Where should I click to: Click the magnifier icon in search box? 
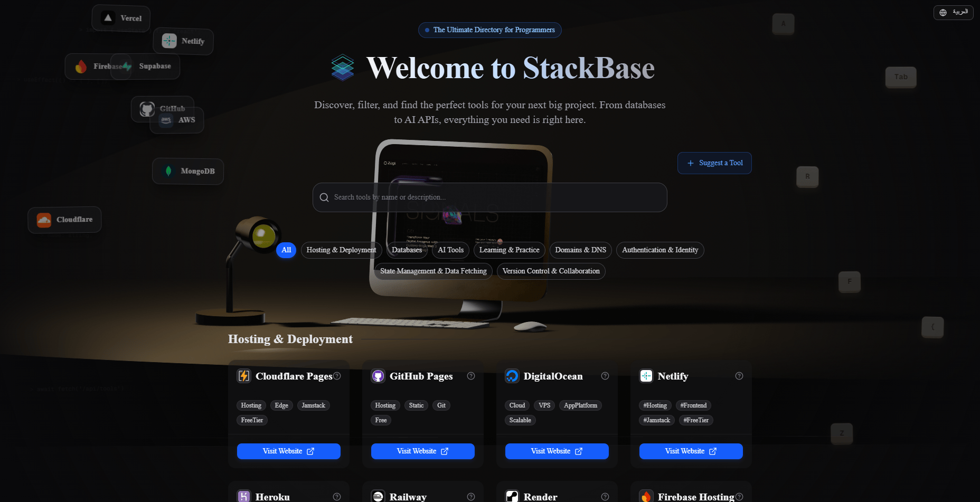click(324, 197)
